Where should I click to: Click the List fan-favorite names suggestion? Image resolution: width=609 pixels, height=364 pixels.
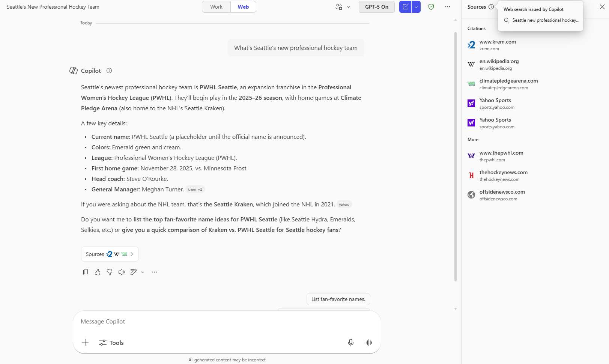[338, 299]
